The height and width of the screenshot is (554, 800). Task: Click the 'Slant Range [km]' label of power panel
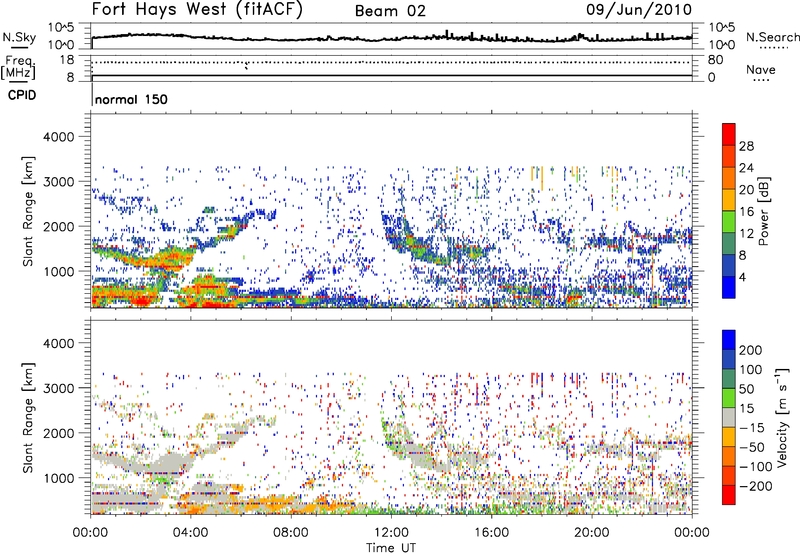[28, 211]
